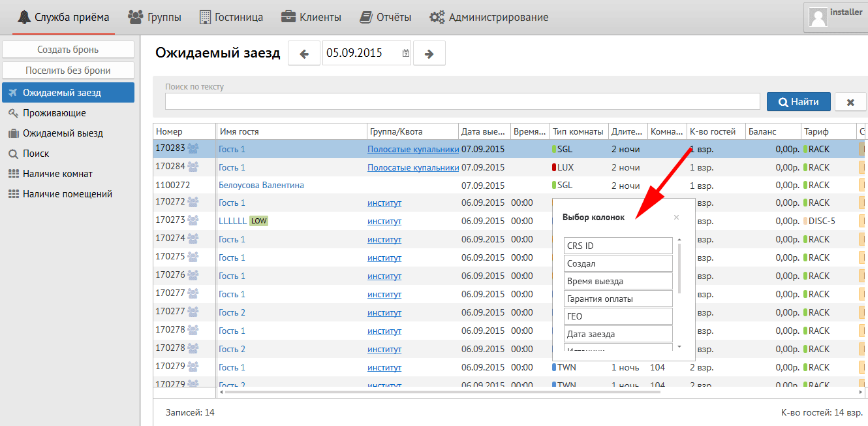Open the calendar date picker icon
The image size is (868, 426).
click(406, 54)
